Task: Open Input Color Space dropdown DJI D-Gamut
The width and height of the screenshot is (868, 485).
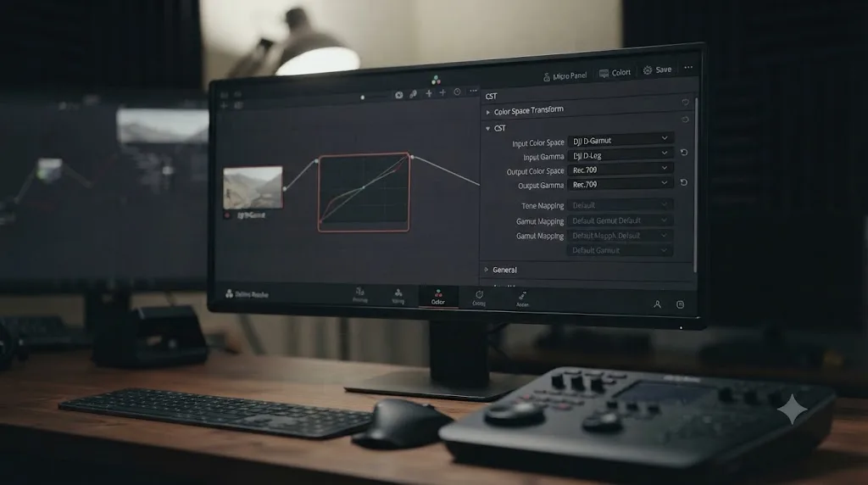Action: pyautogui.click(x=620, y=140)
